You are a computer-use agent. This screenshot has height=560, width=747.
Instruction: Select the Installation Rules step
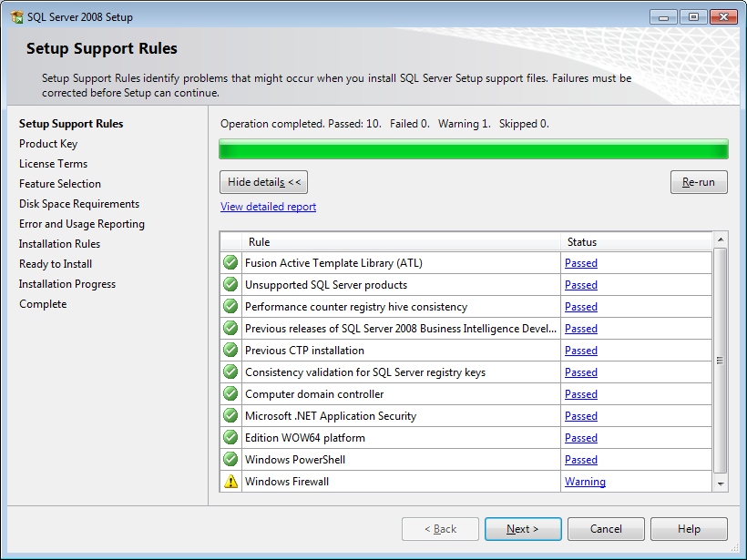tap(59, 244)
